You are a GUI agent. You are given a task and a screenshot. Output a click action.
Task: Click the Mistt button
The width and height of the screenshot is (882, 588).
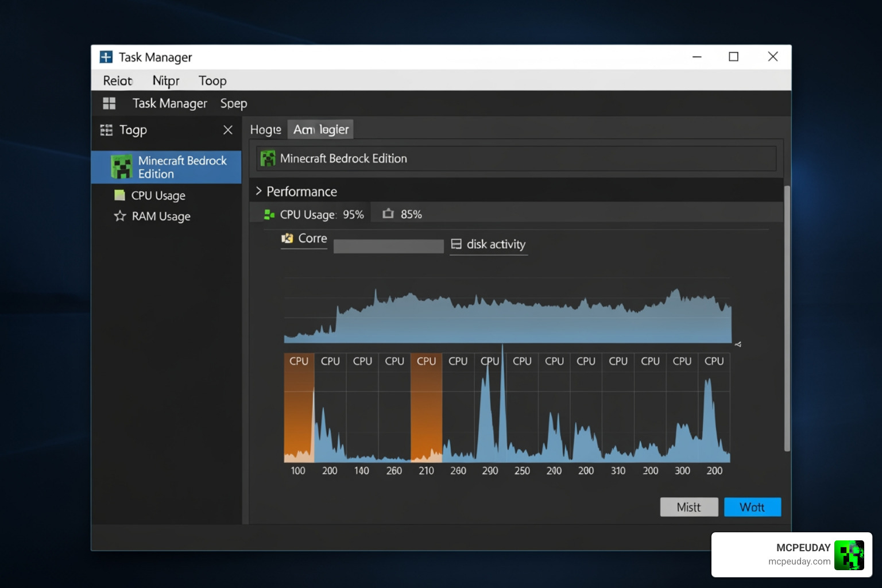(x=689, y=507)
